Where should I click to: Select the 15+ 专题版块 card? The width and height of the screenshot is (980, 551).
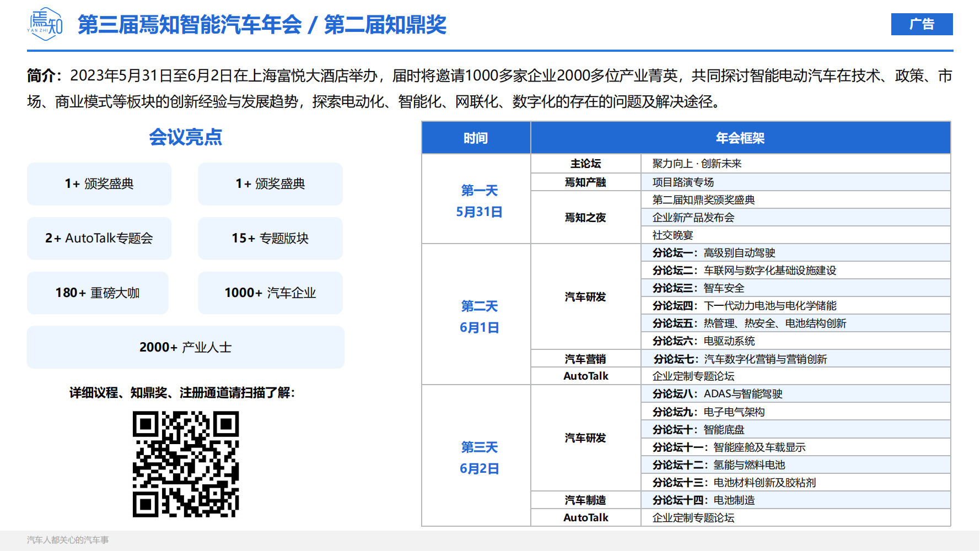[270, 238]
